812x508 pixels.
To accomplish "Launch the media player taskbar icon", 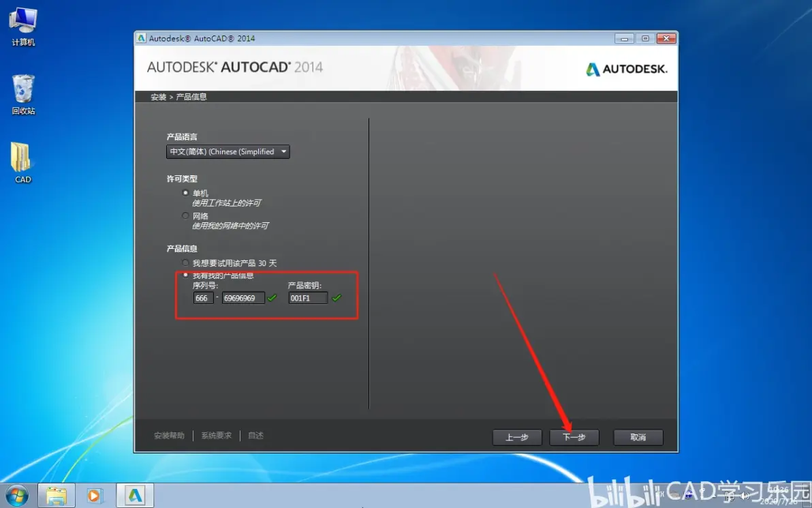I will (x=94, y=496).
